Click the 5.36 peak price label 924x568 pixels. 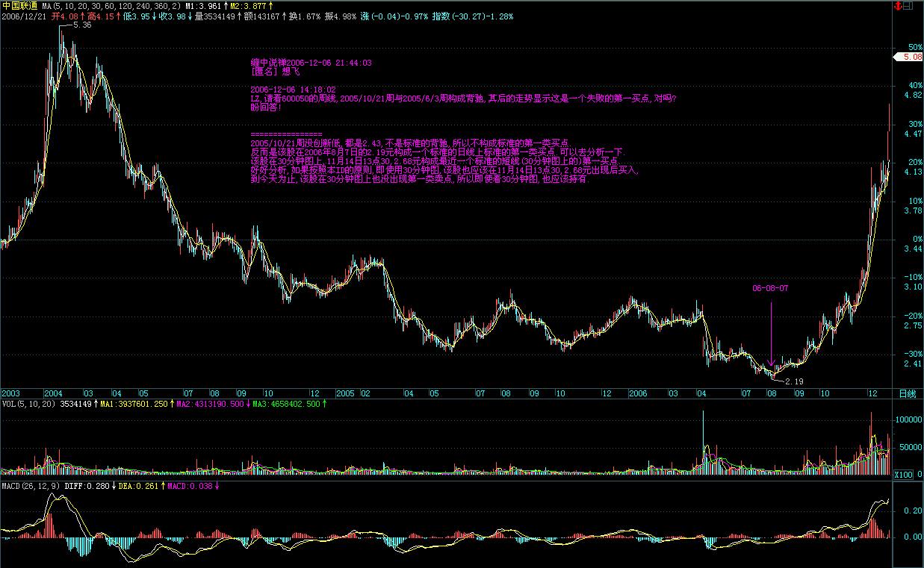[x=81, y=25]
